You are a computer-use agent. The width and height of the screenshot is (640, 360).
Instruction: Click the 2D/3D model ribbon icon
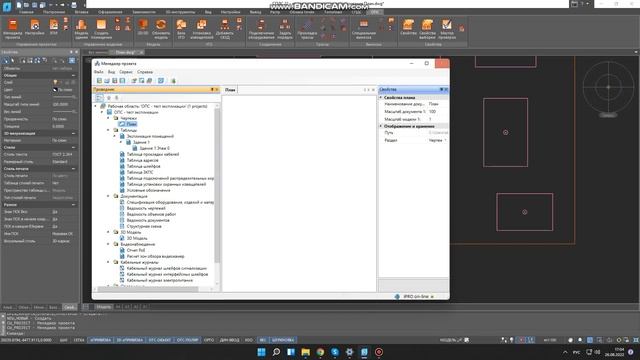[143, 27]
